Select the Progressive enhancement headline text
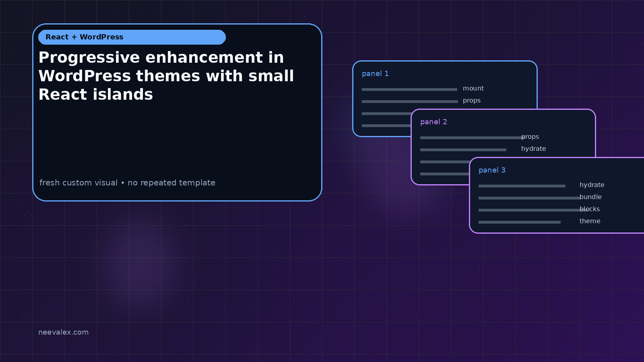 [166, 76]
